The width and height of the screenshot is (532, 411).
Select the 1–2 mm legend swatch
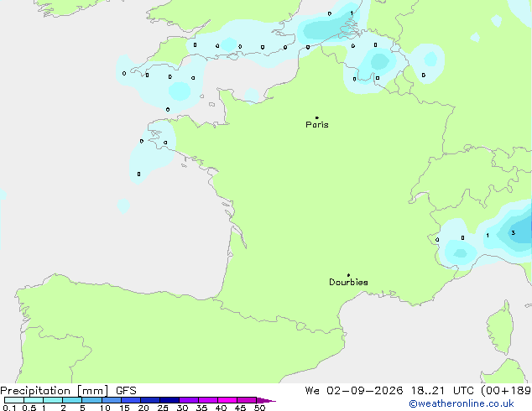pyautogui.click(x=53, y=400)
